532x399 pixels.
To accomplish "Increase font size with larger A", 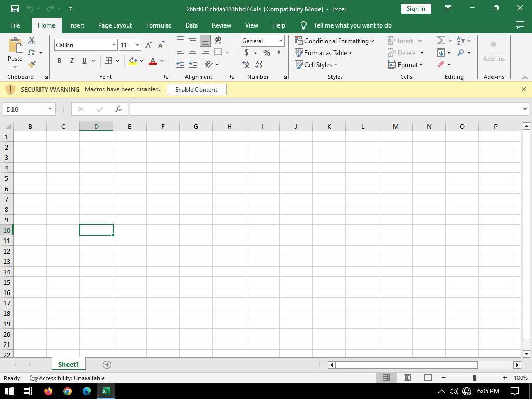I will [149, 45].
